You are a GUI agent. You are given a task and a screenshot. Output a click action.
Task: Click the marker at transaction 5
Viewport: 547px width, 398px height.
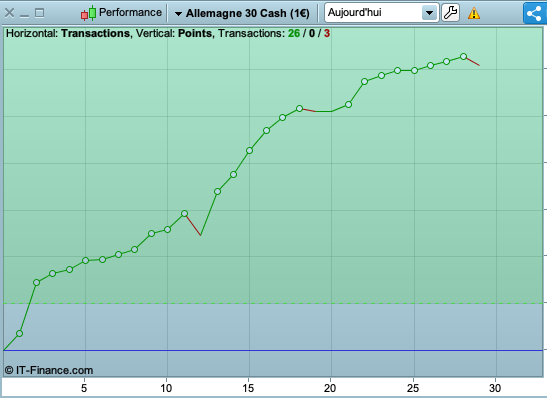pos(85,261)
